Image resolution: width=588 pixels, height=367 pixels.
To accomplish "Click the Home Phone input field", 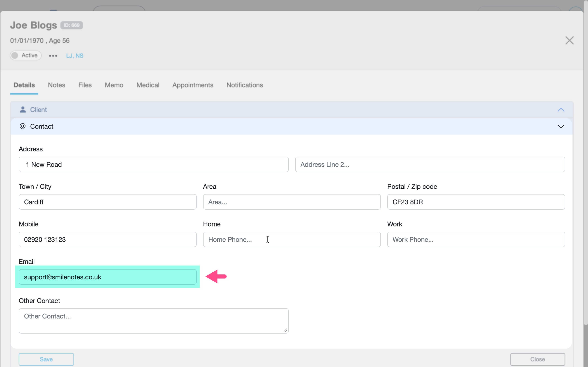I will (292, 239).
